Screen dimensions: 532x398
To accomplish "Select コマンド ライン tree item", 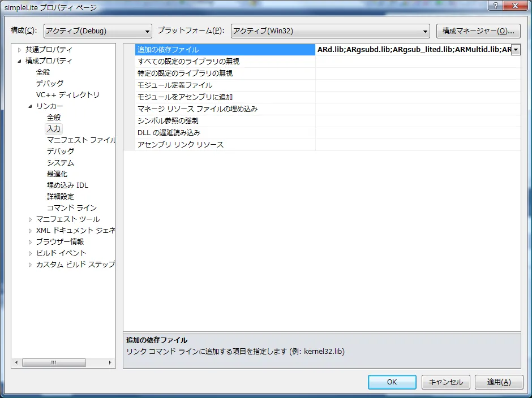I will (72, 208).
